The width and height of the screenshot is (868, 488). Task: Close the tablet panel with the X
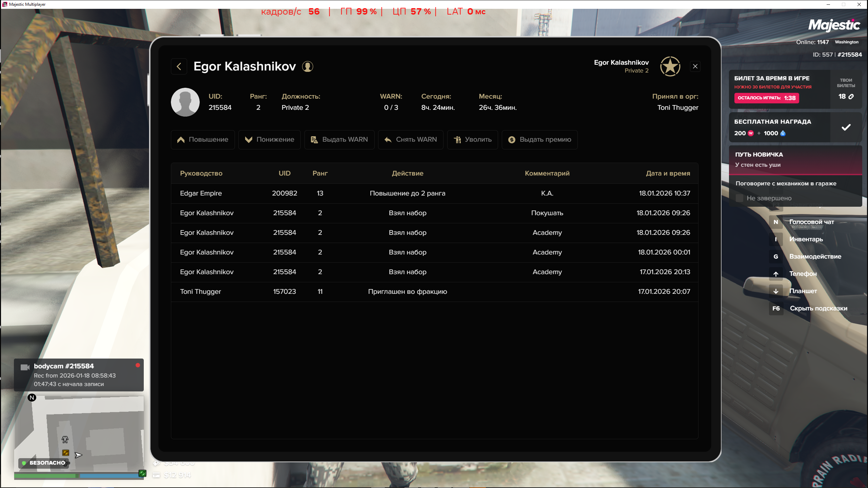[695, 66]
